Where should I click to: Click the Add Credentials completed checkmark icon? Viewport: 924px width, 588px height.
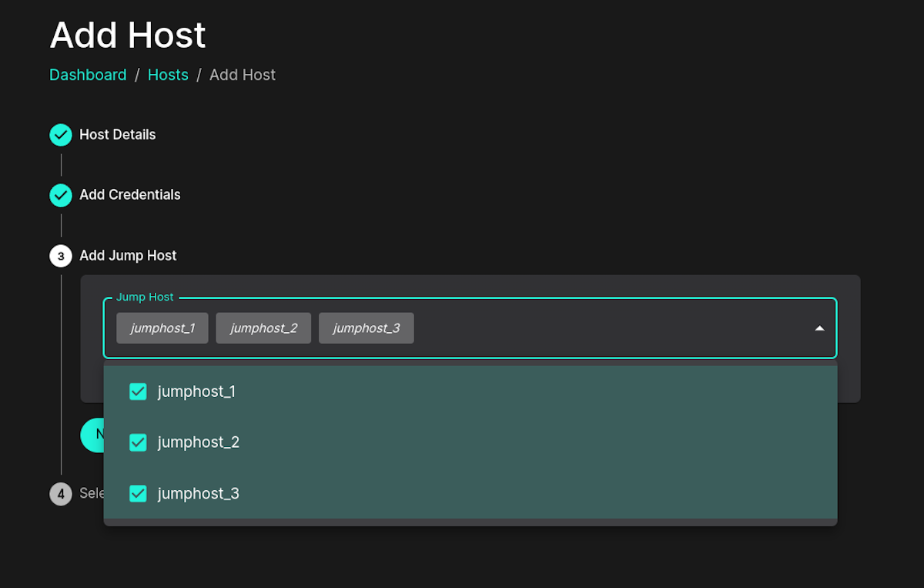click(x=60, y=195)
